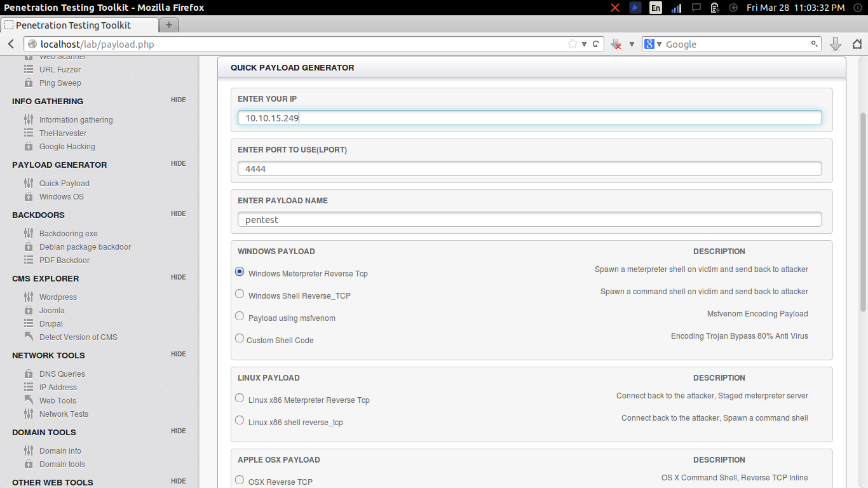The image size is (868, 488).
Task: Select Linux x86 Meterpreter Reverse Tcp
Action: click(x=240, y=398)
